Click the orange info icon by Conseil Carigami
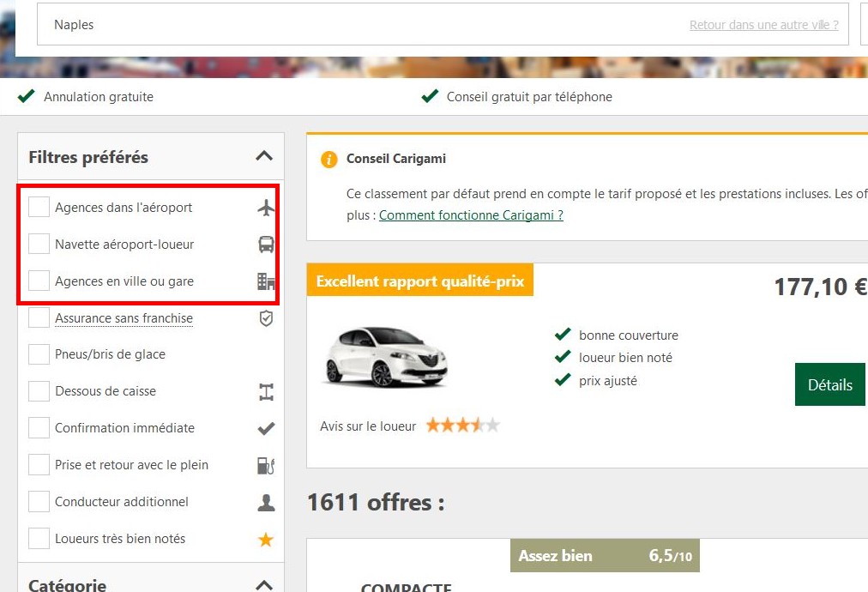Viewport: 868px width, 592px height. point(329,159)
